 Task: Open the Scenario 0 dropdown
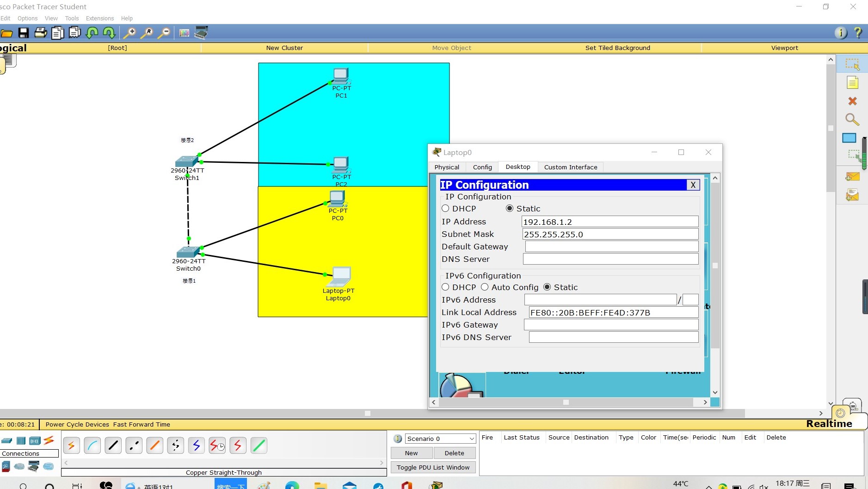point(440,439)
